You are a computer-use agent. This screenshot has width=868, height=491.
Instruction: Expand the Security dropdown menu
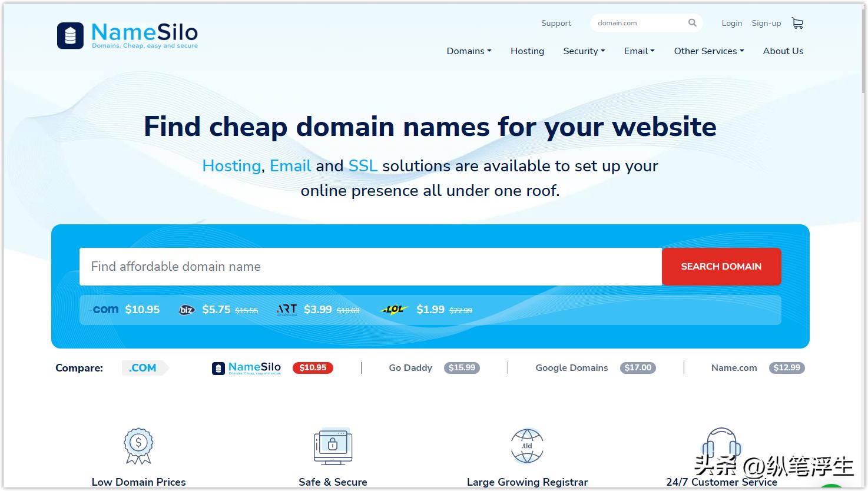click(584, 51)
